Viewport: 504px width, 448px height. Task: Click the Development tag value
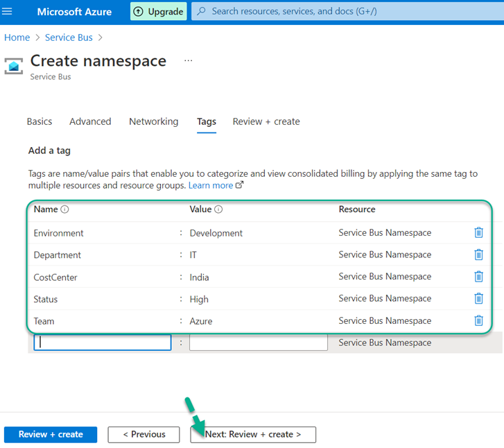216,233
